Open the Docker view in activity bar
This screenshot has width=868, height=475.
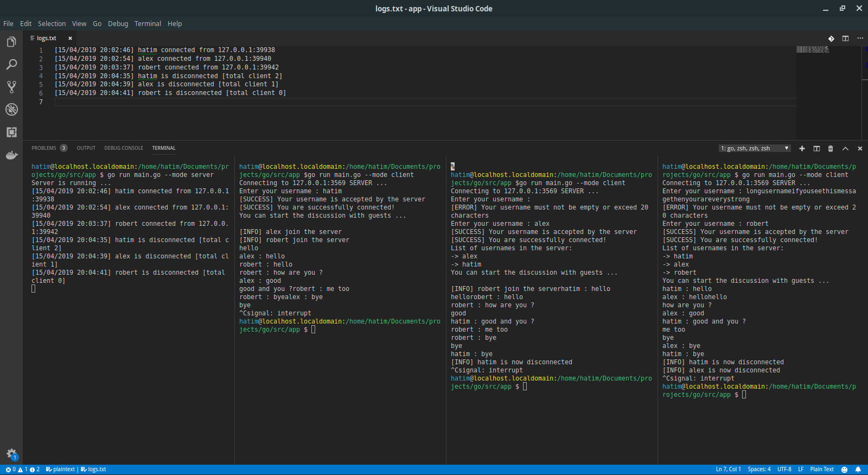(11, 155)
